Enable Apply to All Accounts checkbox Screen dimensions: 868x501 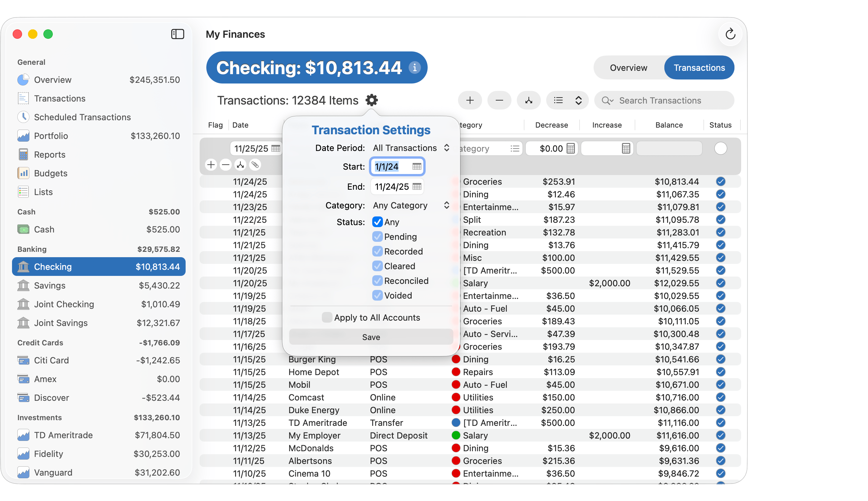327,317
